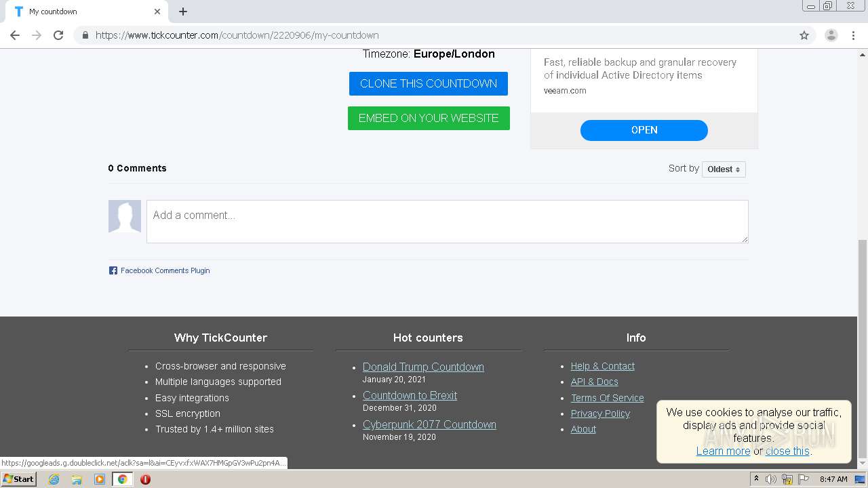This screenshot has width=868, height=488.
Task: Open the Help & Contact link
Action: 603,366
